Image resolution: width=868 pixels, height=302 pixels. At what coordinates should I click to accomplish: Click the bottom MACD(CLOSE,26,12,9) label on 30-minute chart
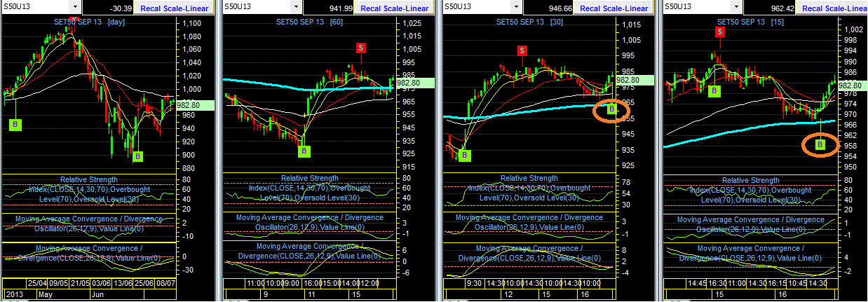click(529, 253)
